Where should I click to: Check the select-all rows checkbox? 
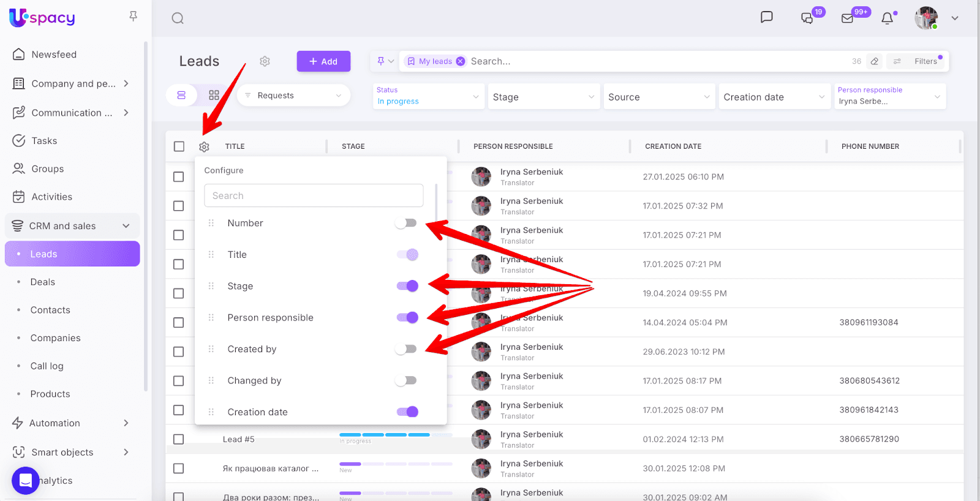[x=179, y=146]
